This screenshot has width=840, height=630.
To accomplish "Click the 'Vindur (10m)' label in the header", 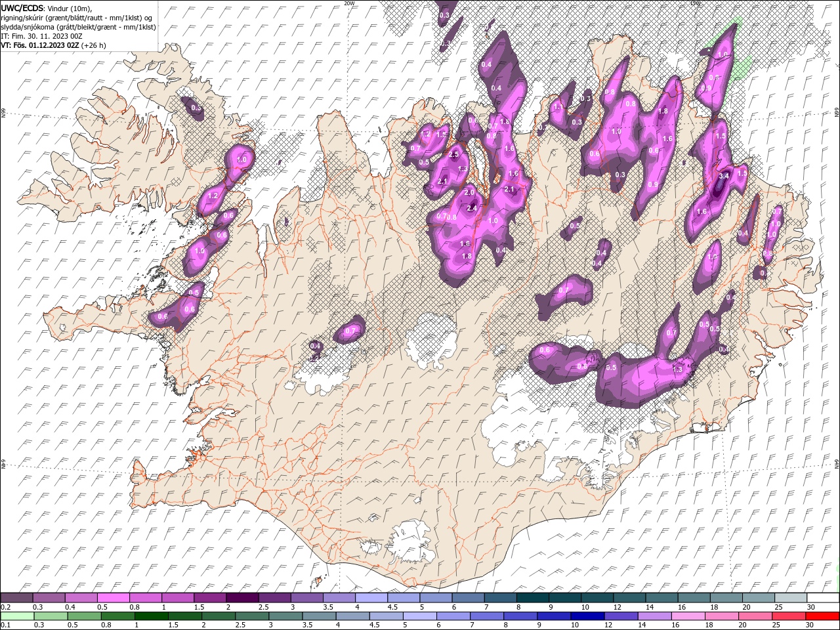I will 71,8.
